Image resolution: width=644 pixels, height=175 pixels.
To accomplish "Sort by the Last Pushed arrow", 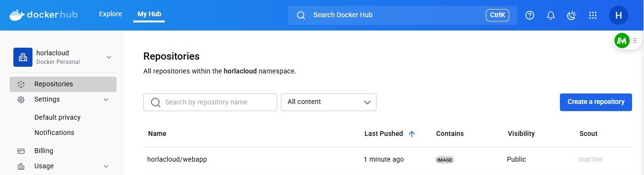I will (x=412, y=134).
